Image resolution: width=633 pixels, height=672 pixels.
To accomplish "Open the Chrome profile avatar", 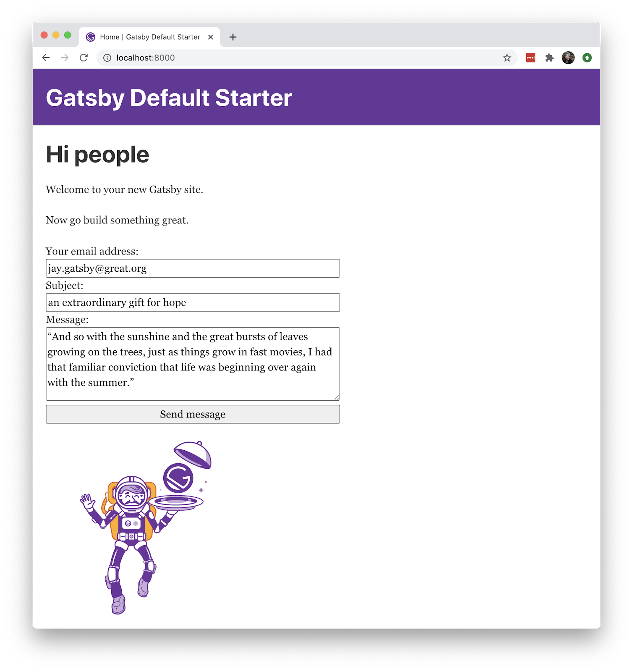I will 568,58.
